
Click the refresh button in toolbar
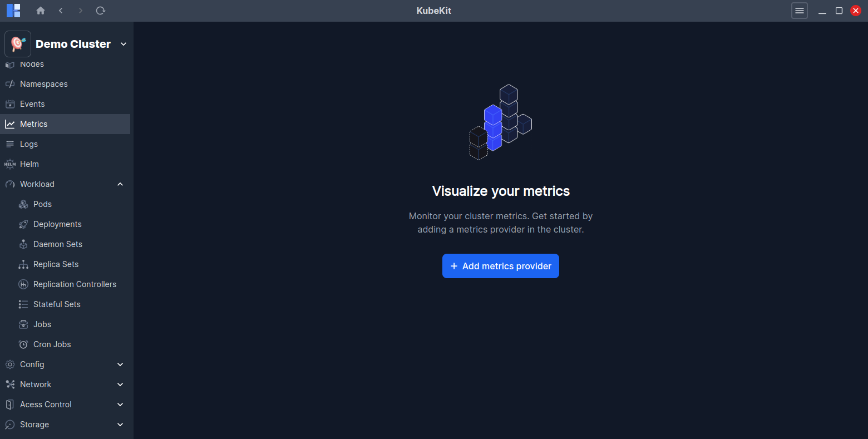click(x=101, y=11)
